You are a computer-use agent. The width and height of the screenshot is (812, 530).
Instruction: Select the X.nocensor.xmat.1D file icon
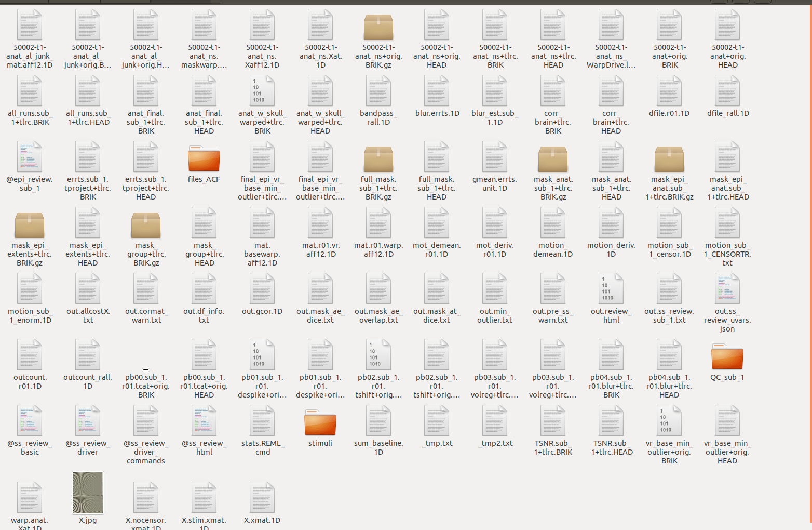pyautogui.click(x=146, y=497)
